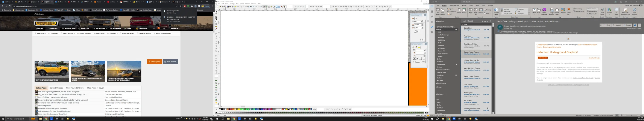
Task: Click the Archive icon in Outlook ribbon
Action: tap(464, 10)
